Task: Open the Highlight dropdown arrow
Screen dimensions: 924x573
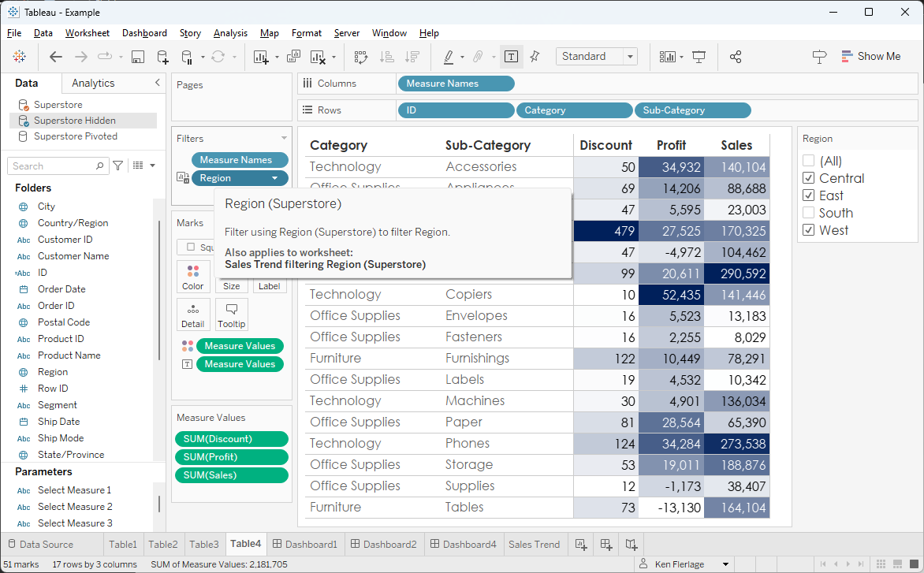Action: (462, 57)
